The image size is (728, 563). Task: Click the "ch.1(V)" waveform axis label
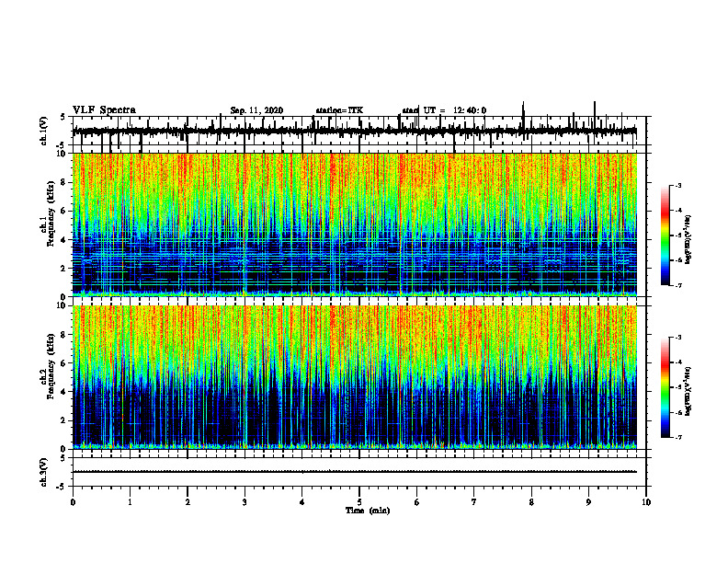[x=44, y=131]
